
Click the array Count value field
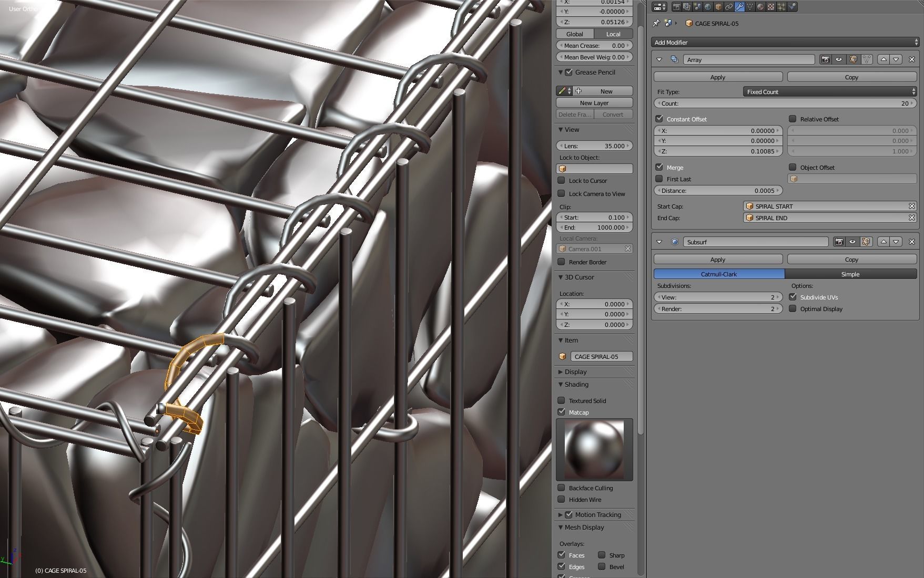785,103
